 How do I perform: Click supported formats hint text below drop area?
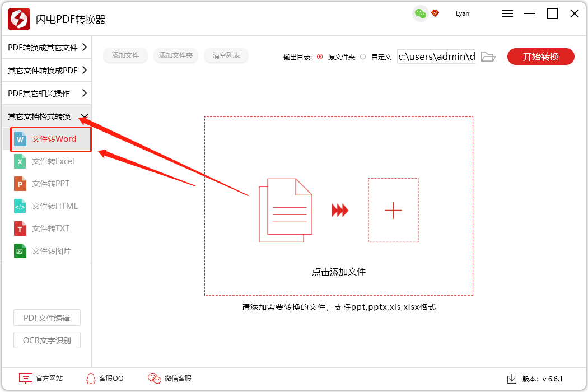tap(339, 307)
